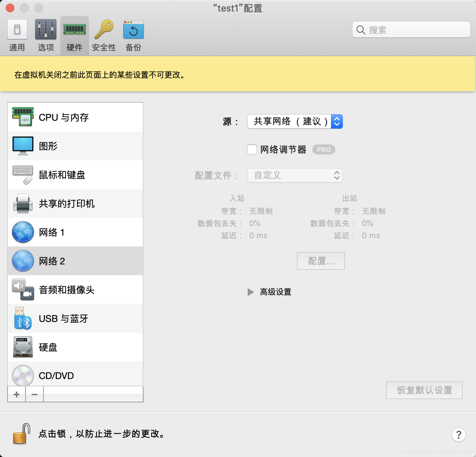Screen dimensions: 476x457
Task: Select the USB 与蓝牙 list row
Action: [75, 318]
